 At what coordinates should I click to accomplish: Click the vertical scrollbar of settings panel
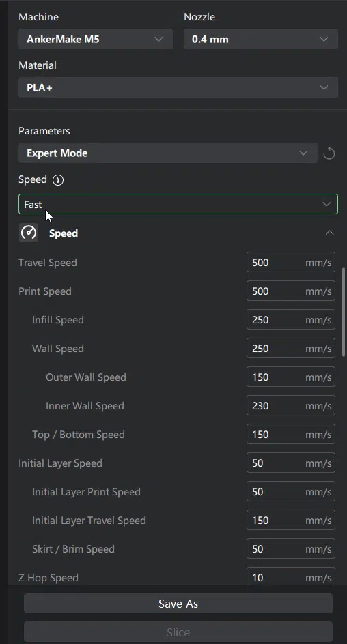click(344, 312)
